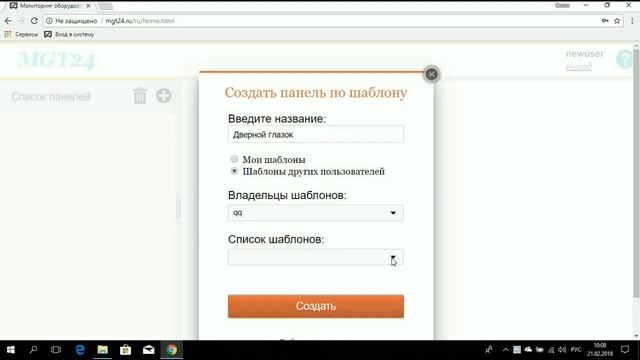Open Mail app from the taskbar
The height and width of the screenshot is (360, 640).
[x=149, y=350]
